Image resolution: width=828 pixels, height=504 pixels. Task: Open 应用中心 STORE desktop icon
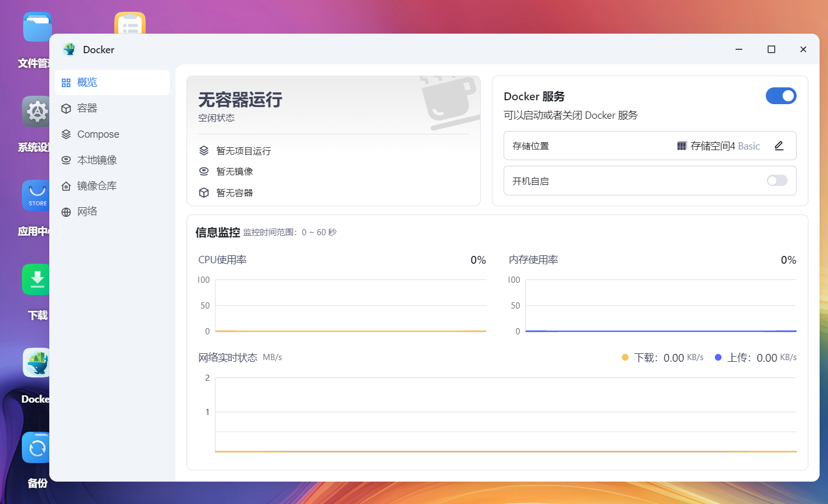(37, 195)
